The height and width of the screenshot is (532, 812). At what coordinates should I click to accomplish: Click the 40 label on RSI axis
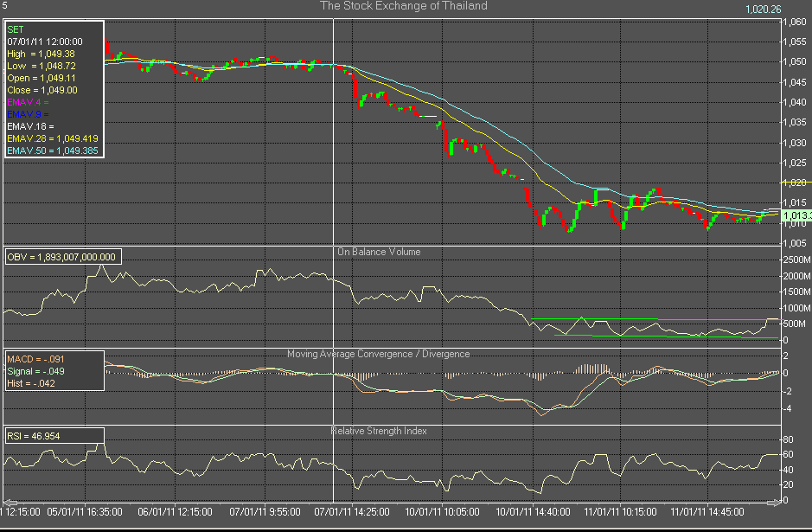pyautogui.click(x=788, y=470)
